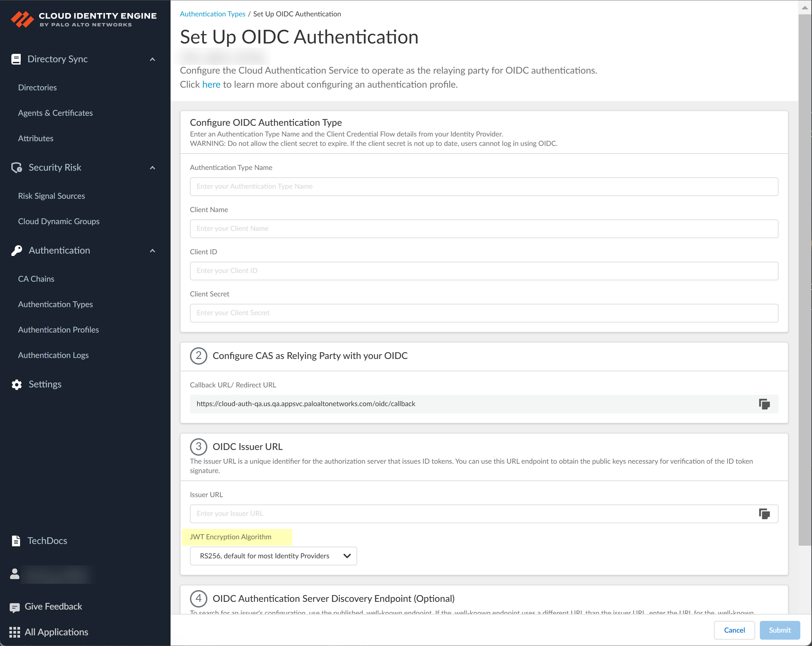Open the All Applications grid icon
Image resolution: width=812 pixels, height=646 pixels.
pyautogui.click(x=14, y=632)
